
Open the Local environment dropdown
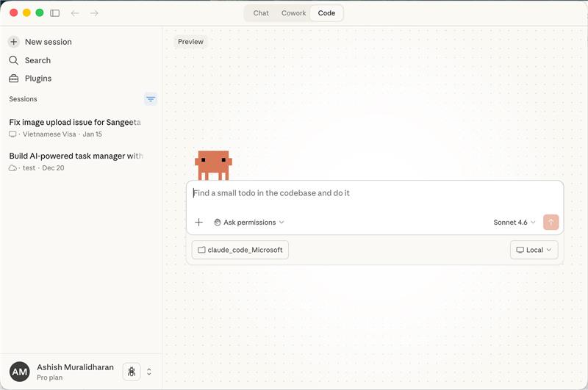(x=534, y=250)
